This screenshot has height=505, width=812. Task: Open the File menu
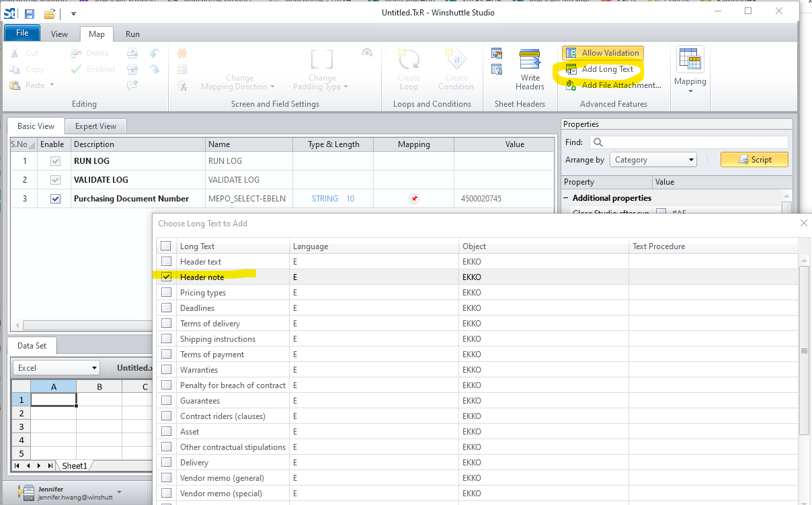coord(22,32)
